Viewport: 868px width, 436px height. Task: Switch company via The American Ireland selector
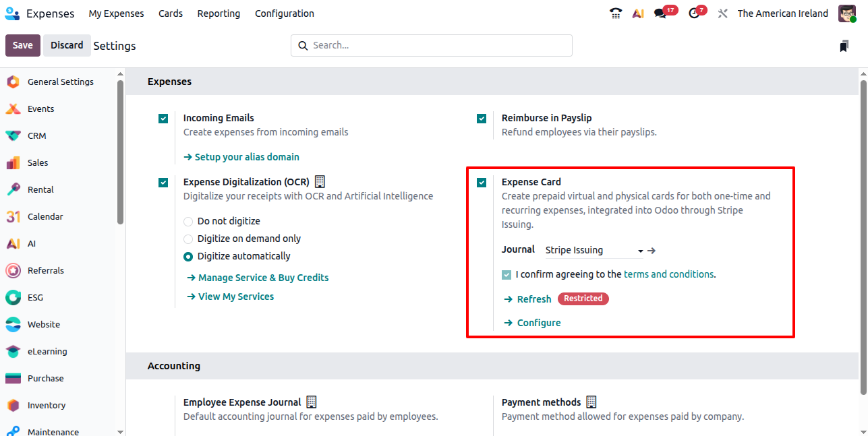[783, 13]
